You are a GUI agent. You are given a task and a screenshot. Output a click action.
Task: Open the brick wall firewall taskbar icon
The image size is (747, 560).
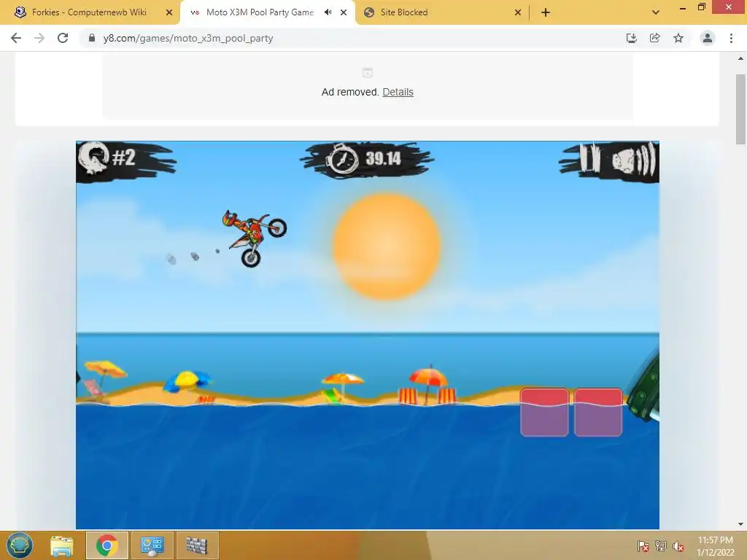point(197,545)
